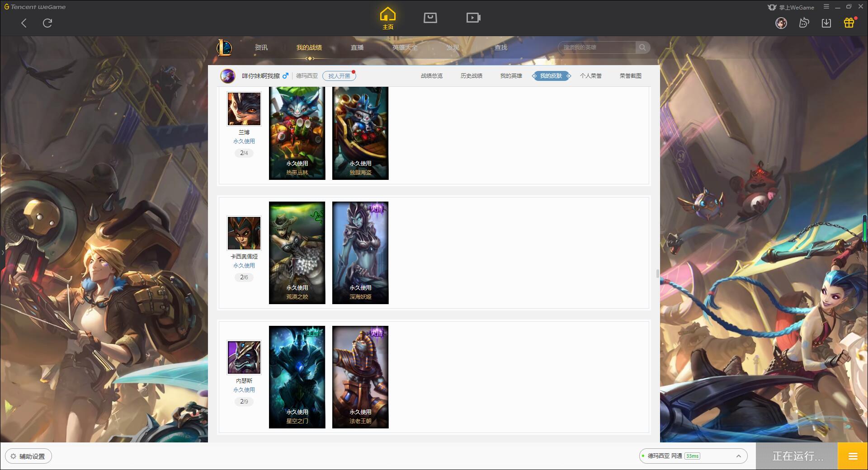Click the 正在运行 status button
The height and width of the screenshot is (470, 868).
coord(797,456)
